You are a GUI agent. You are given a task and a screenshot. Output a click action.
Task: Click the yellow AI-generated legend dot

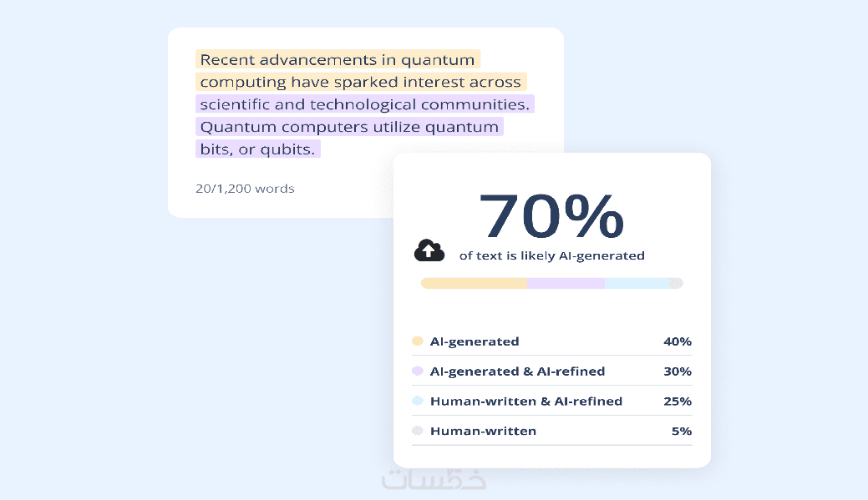(x=418, y=341)
